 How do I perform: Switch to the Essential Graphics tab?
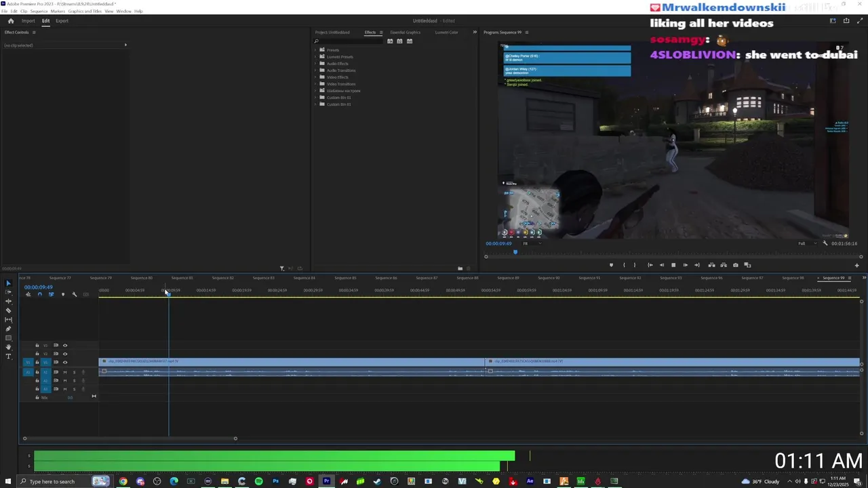point(405,33)
